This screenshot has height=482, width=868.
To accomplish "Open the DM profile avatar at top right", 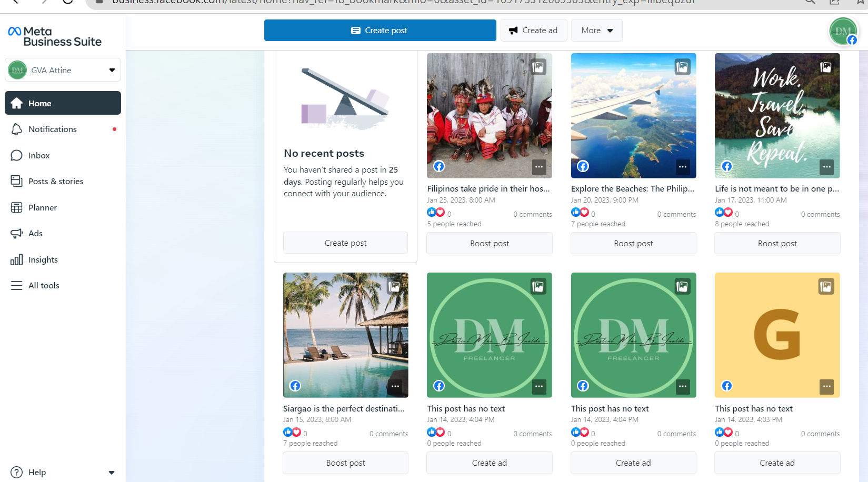I will click(x=843, y=32).
